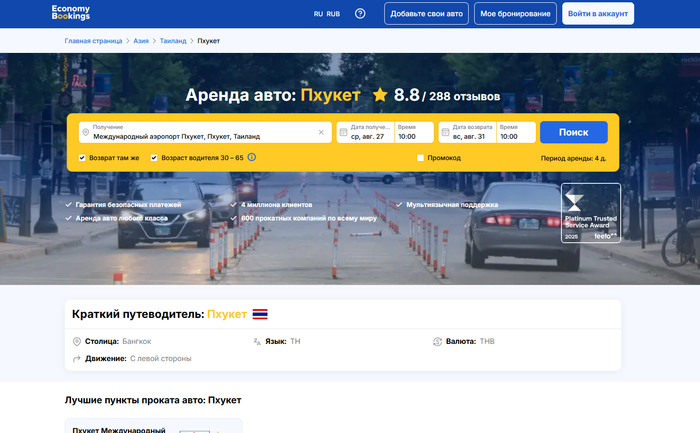Click the capital location pin icon
The image size is (700, 433).
[77, 341]
